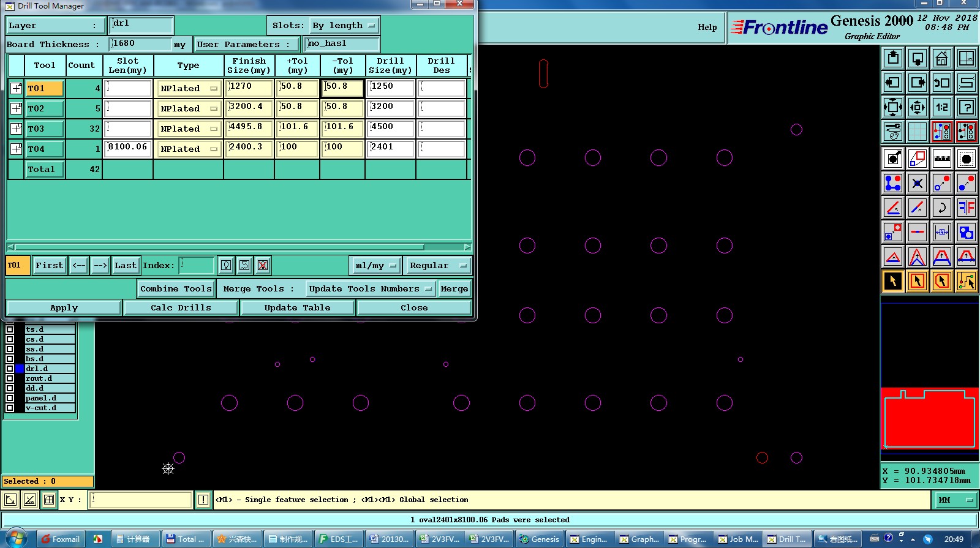Toggle the bs.d layer checkbox
This screenshot has height=548, width=980.
tap(10, 359)
